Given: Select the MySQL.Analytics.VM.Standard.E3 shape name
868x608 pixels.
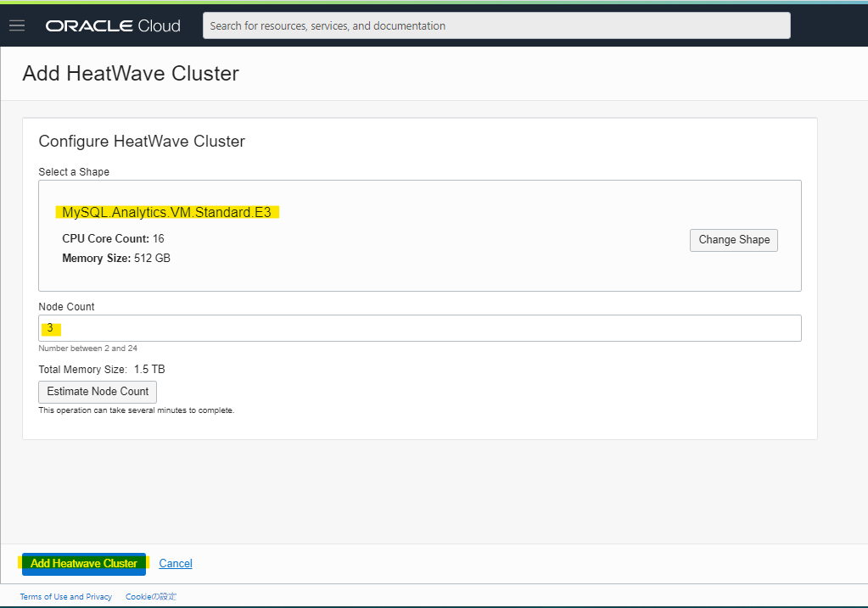Looking at the screenshot, I should (166, 213).
